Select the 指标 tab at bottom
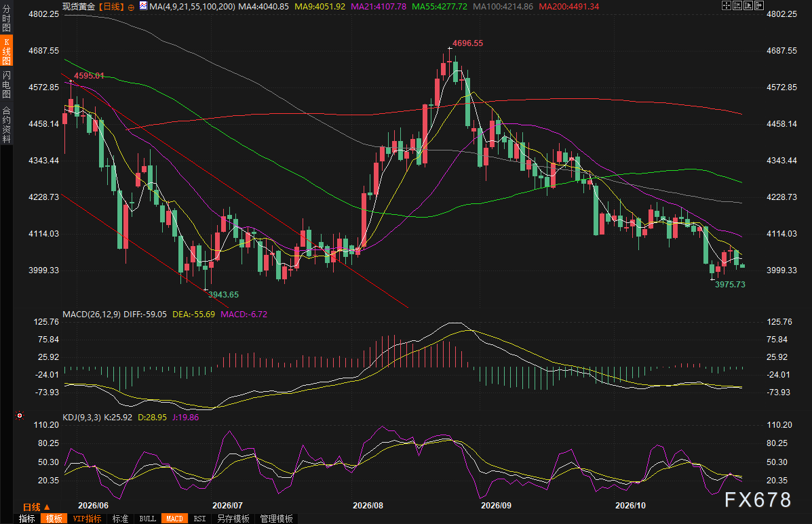 click(27, 519)
